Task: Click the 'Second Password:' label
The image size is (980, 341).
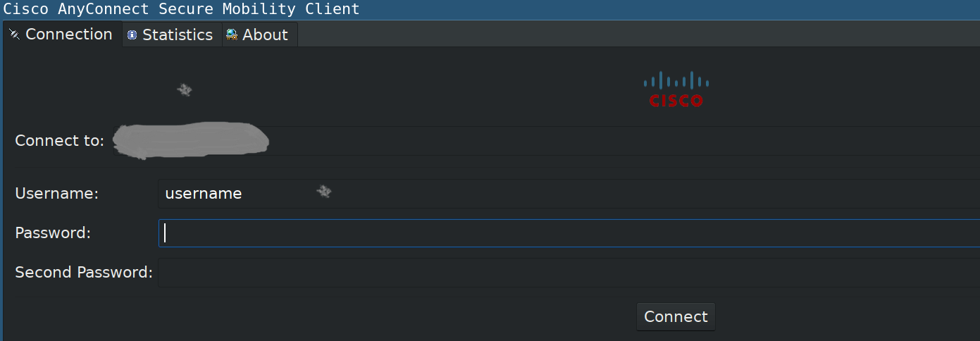Action: 84,272
